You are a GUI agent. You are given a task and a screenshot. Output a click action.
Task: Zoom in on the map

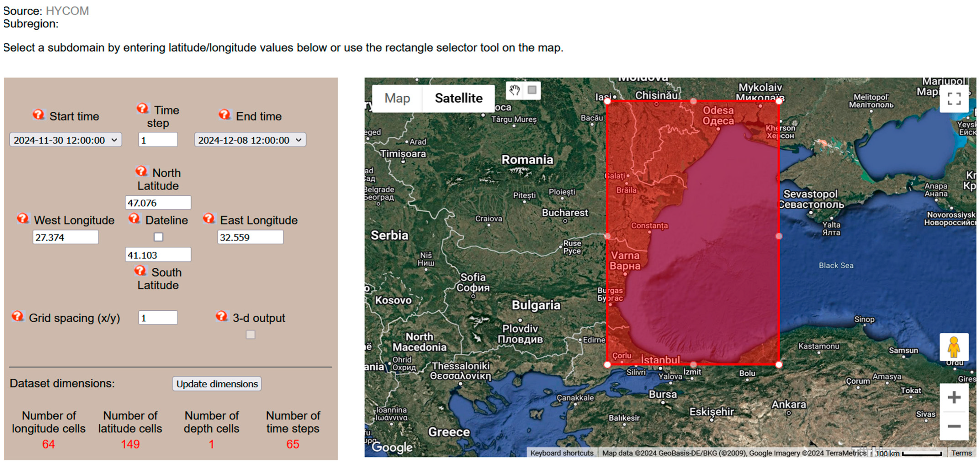[x=954, y=398]
